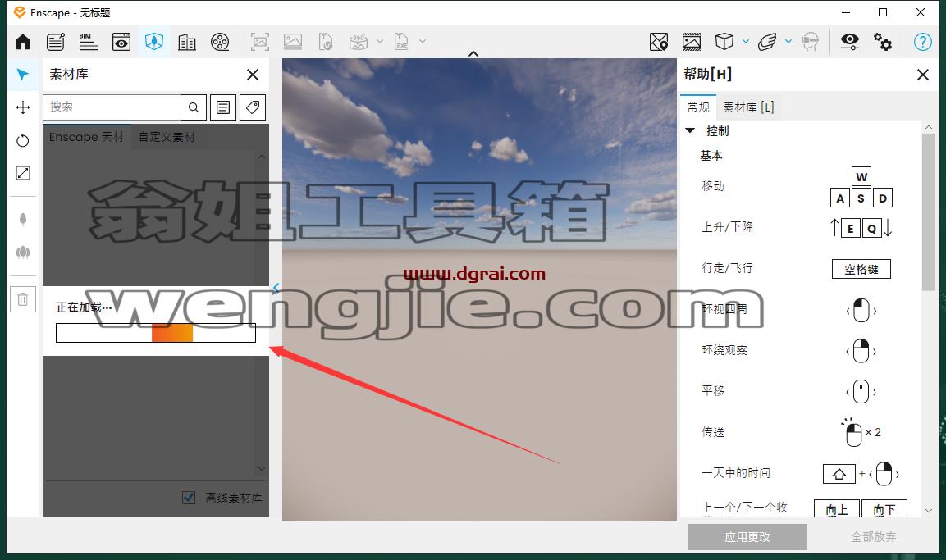This screenshot has height=560, width=946.
Task: Switch to the 自定义素材 tab
Action: tap(167, 137)
